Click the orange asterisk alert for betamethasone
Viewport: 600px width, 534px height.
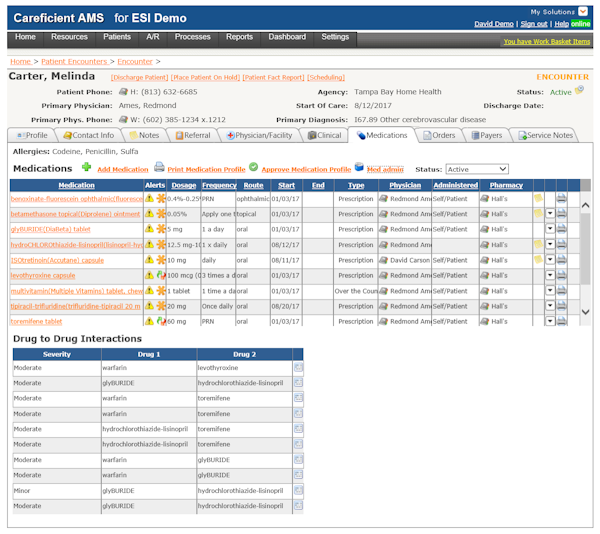(161, 214)
